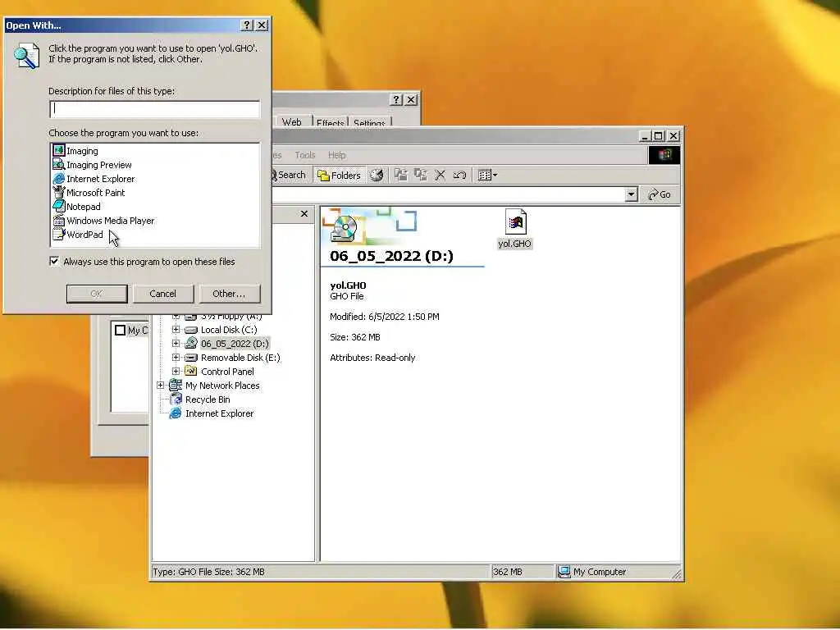Click help button in background properties dialog

click(396, 99)
